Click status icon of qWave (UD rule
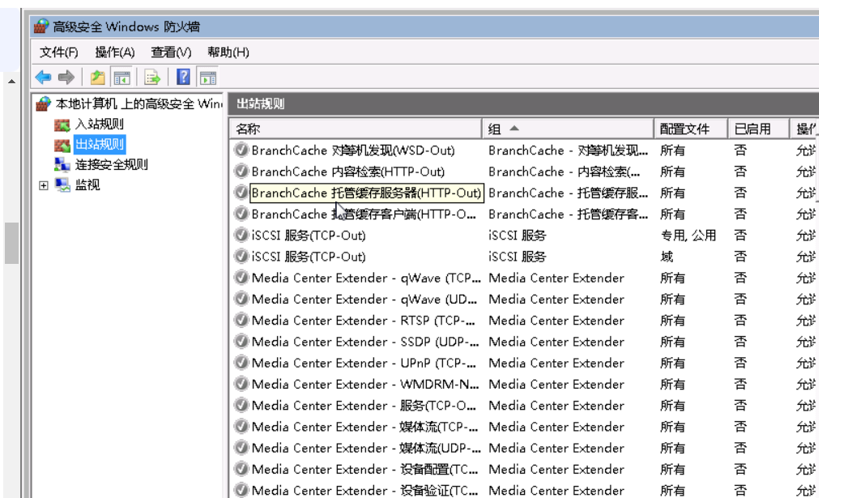The width and height of the screenshot is (852, 498). pyautogui.click(x=241, y=299)
